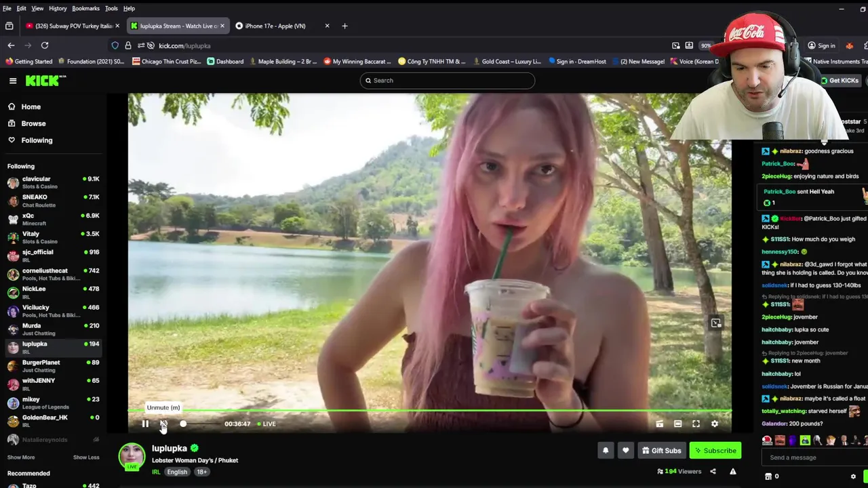Open Firefox list-all-tabs icon

[x=9, y=26]
